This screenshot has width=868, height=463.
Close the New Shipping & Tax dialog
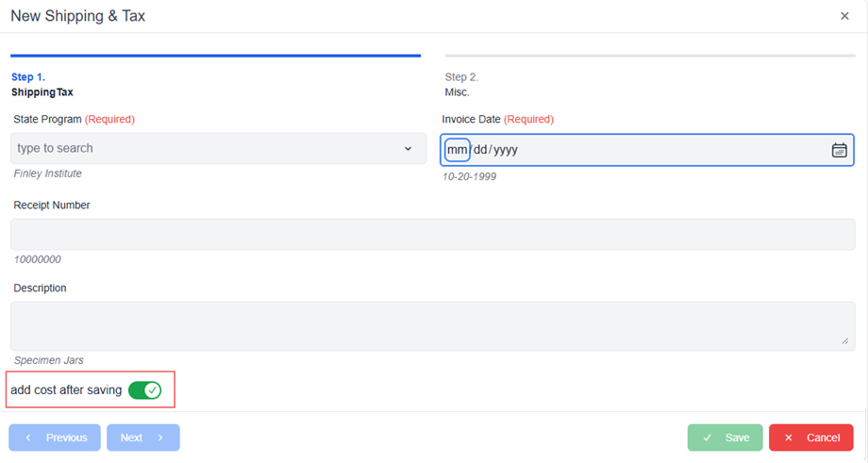844,16
